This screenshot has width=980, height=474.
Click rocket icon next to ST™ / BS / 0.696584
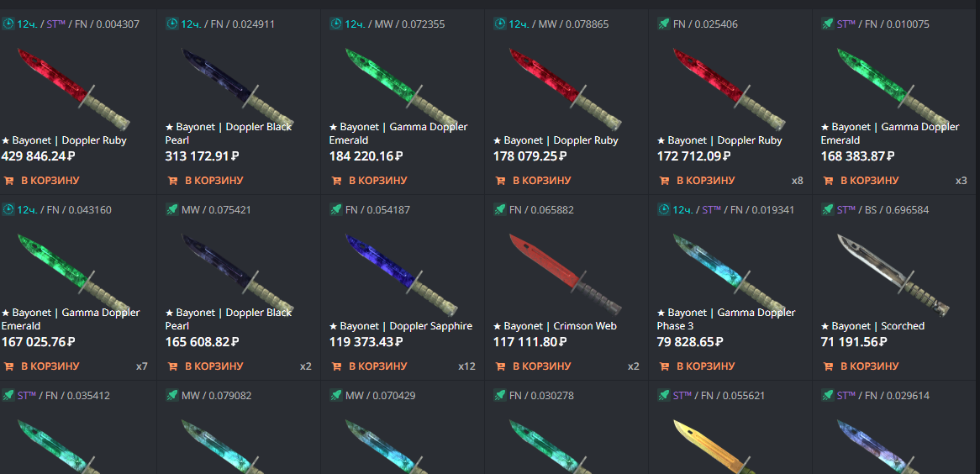828,209
